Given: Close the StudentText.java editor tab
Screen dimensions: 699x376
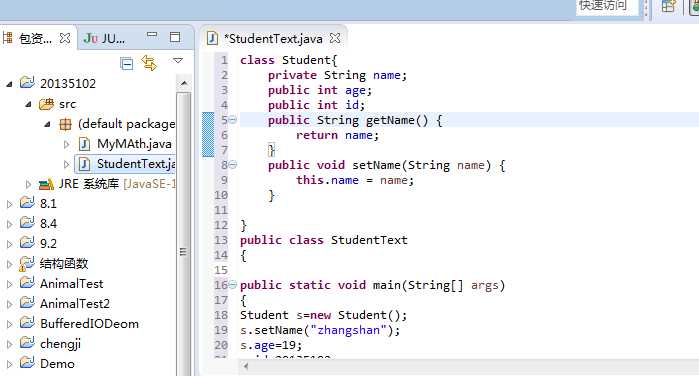Looking at the screenshot, I should (x=335, y=38).
